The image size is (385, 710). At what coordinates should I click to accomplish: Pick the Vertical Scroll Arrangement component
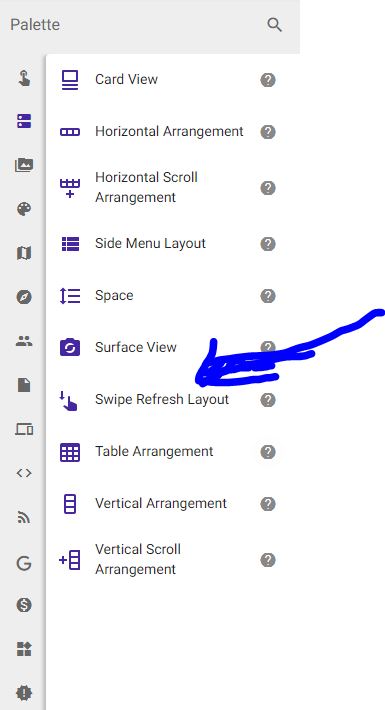click(168, 560)
